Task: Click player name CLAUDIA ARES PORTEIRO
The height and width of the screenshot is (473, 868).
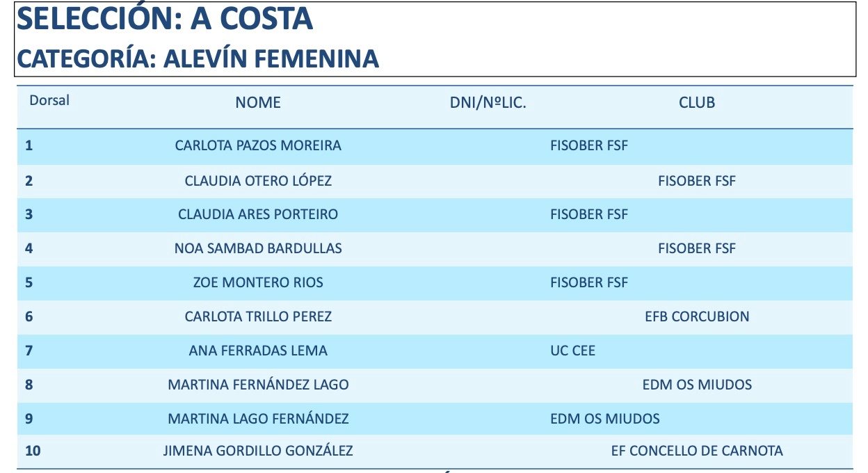Action: tap(258, 214)
